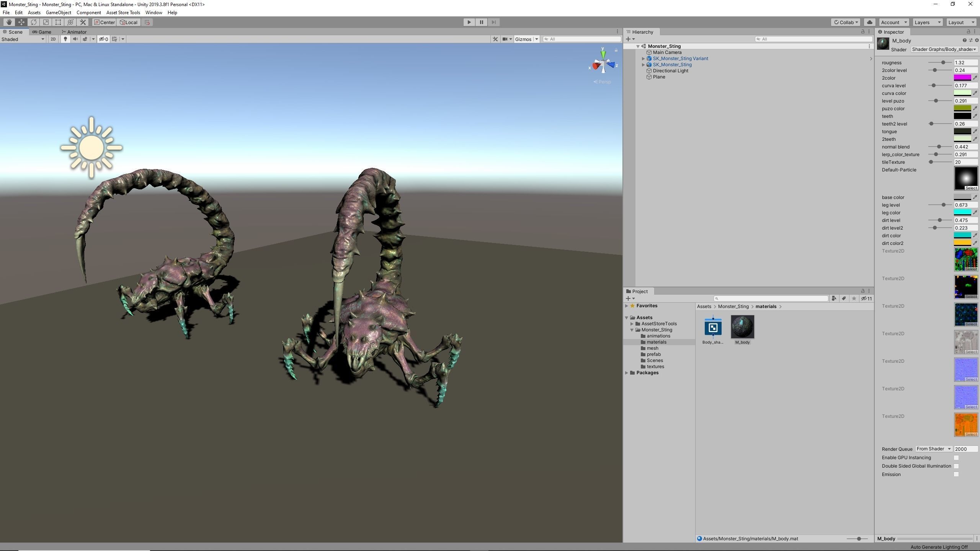Select the M_body material thumbnail

click(742, 327)
